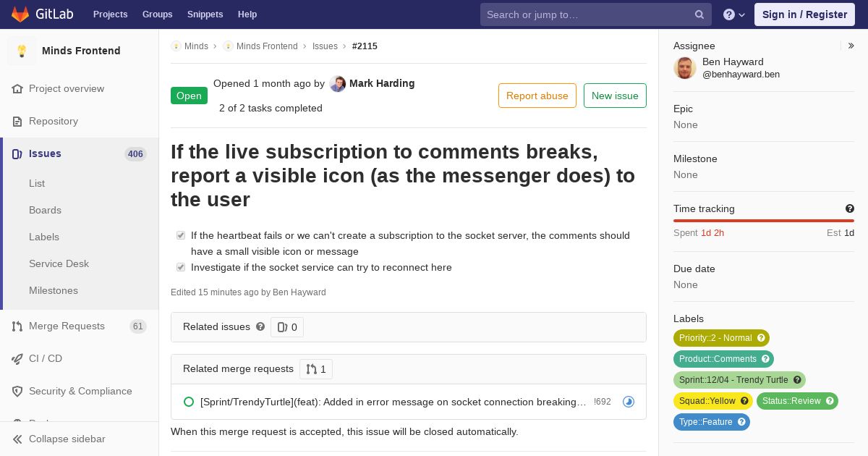Open Snippets in the top navbar

[x=205, y=14]
